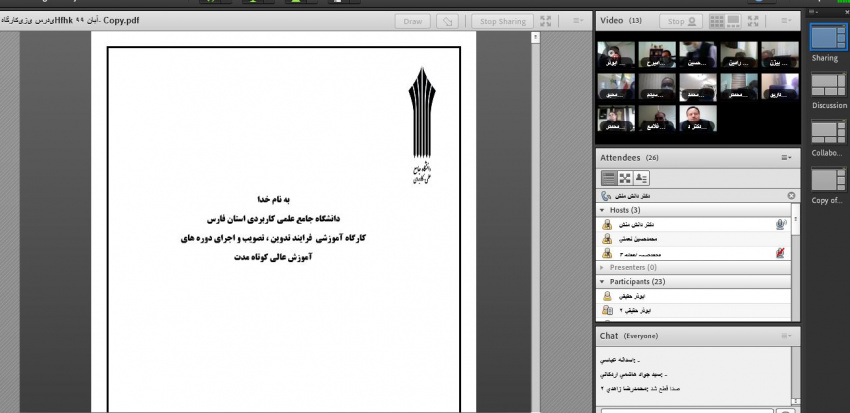
Task: Select the pointer tool beside Draw
Action: pos(449,21)
